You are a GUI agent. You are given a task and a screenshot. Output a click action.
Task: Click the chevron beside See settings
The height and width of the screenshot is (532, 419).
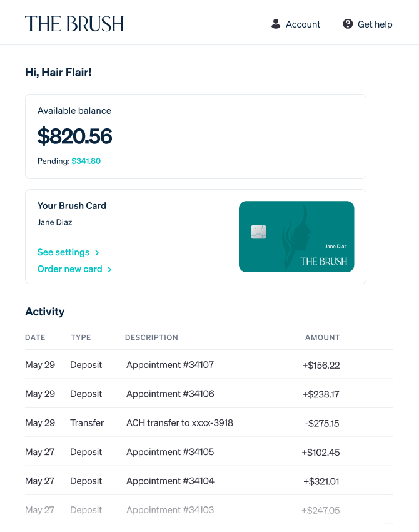pyautogui.click(x=98, y=253)
